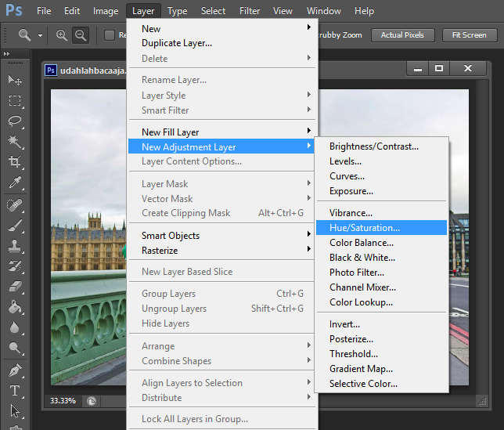Open the Type menu
Screen dimensions: 504x430
[177, 11]
